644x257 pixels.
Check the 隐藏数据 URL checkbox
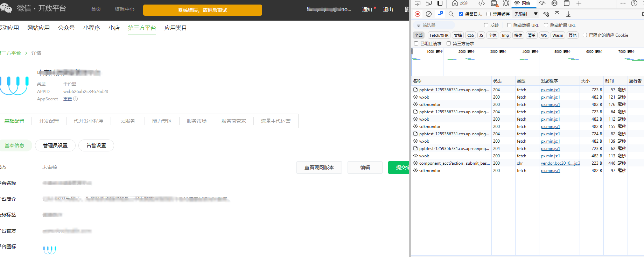(x=509, y=25)
